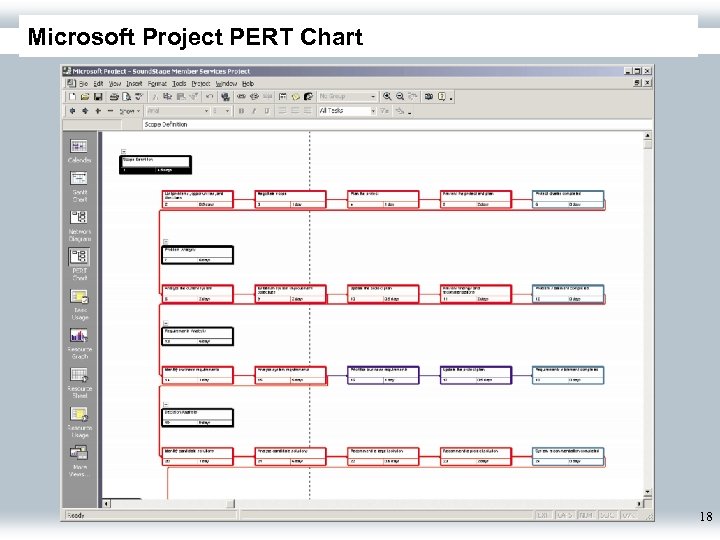
Task: Open the No Group dropdown
Action: tap(373, 96)
